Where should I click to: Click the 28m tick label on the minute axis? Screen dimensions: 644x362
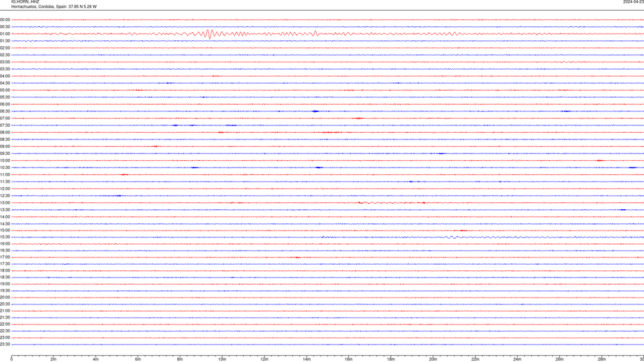click(602, 359)
